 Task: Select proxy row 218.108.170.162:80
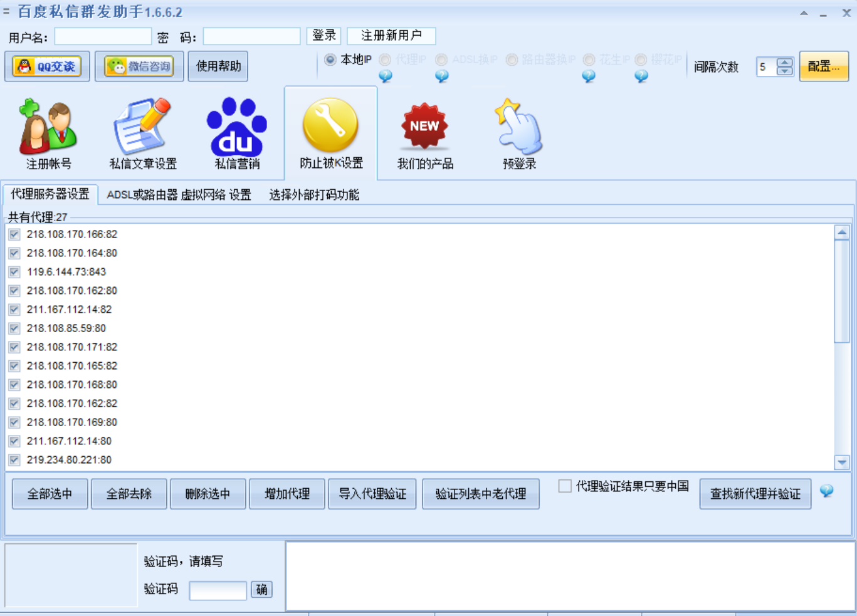(x=72, y=291)
